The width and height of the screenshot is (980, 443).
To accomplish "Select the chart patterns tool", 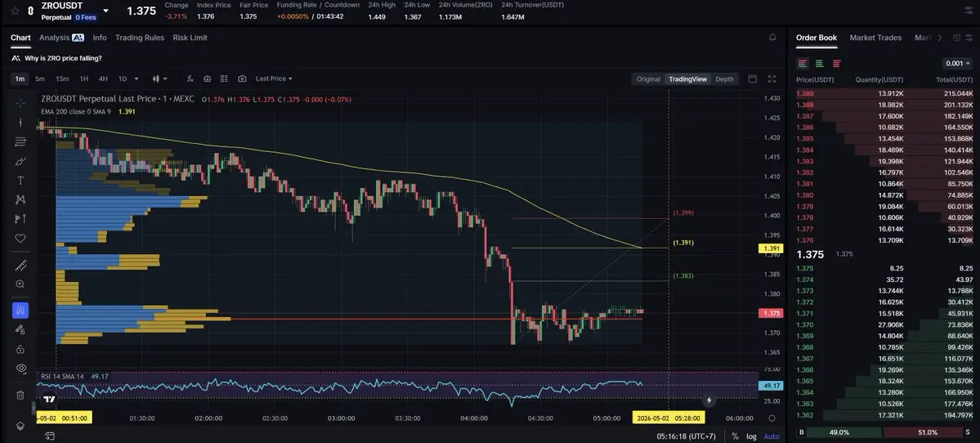I will pos(20,199).
